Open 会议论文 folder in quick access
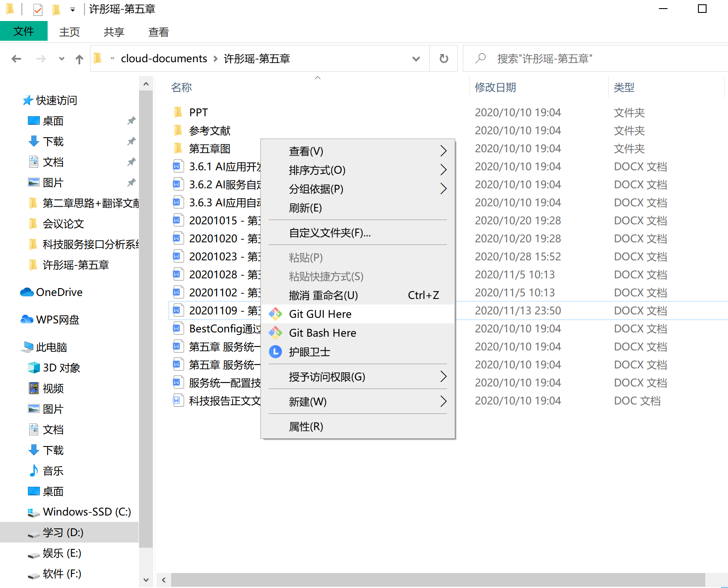 (x=57, y=224)
